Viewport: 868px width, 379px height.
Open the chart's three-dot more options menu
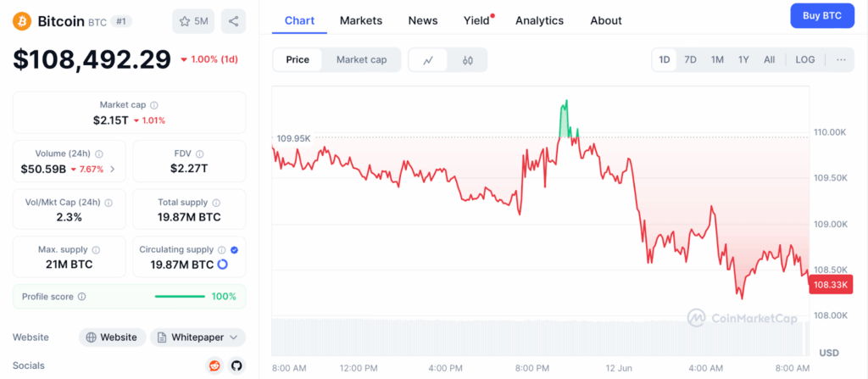(x=841, y=60)
